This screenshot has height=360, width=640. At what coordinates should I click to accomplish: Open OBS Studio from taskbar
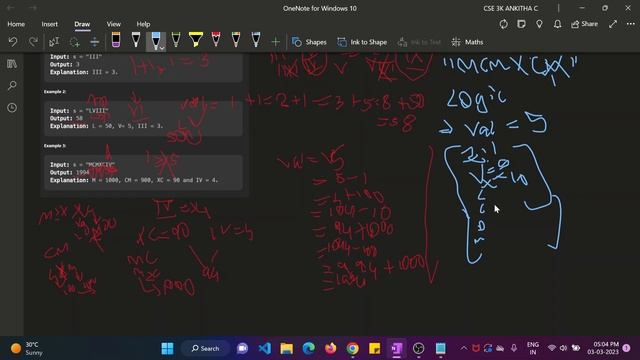(x=418, y=348)
